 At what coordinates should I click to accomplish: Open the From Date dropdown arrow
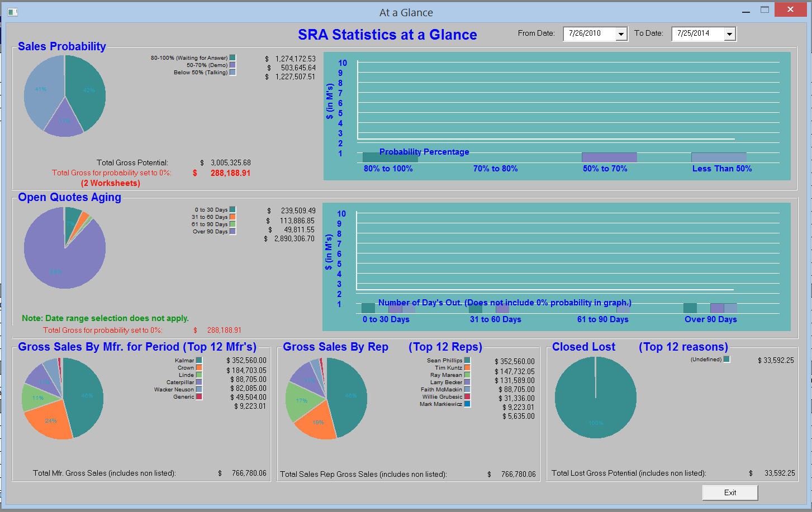pyautogui.click(x=621, y=34)
